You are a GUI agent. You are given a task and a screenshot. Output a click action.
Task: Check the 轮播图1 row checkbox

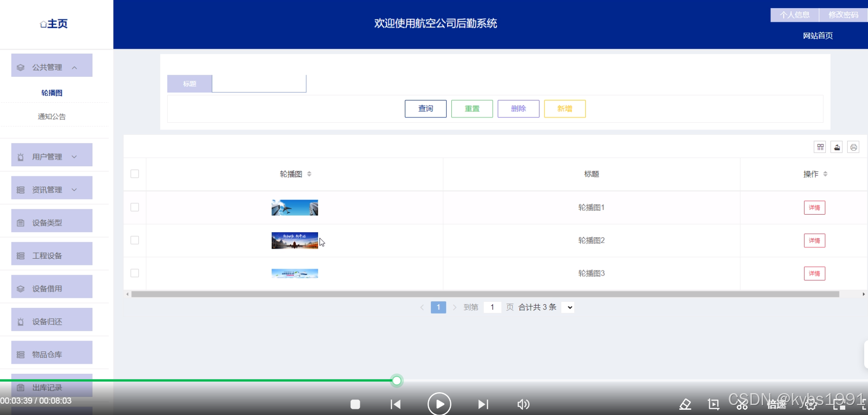135,207
